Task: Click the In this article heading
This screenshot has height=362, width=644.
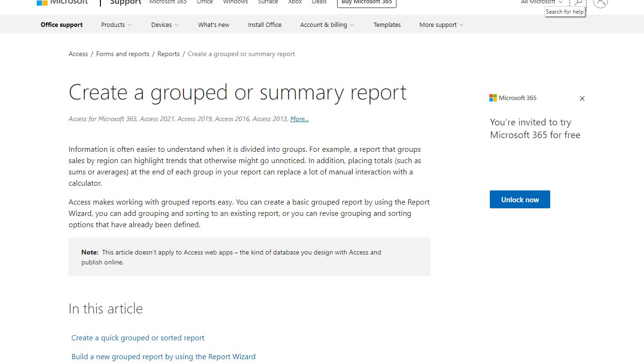Action: point(106,309)
